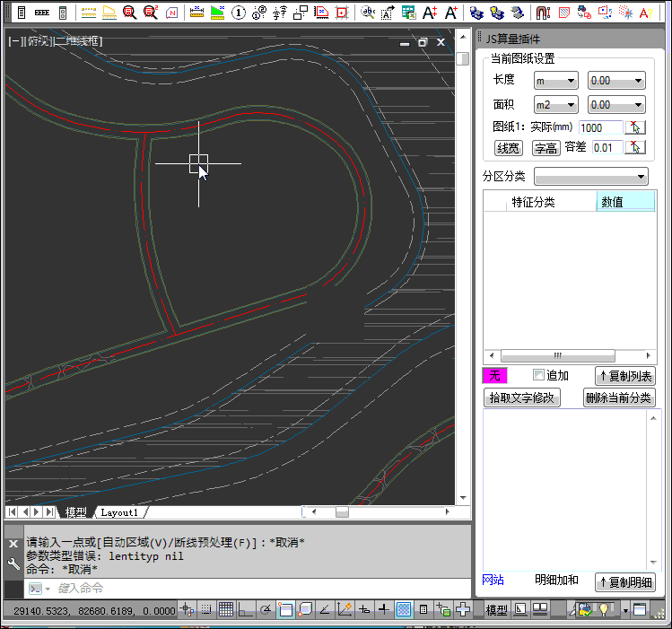Select the 模型 tab
The height and width of the screenshot is (629, 672).
[76, 512]
